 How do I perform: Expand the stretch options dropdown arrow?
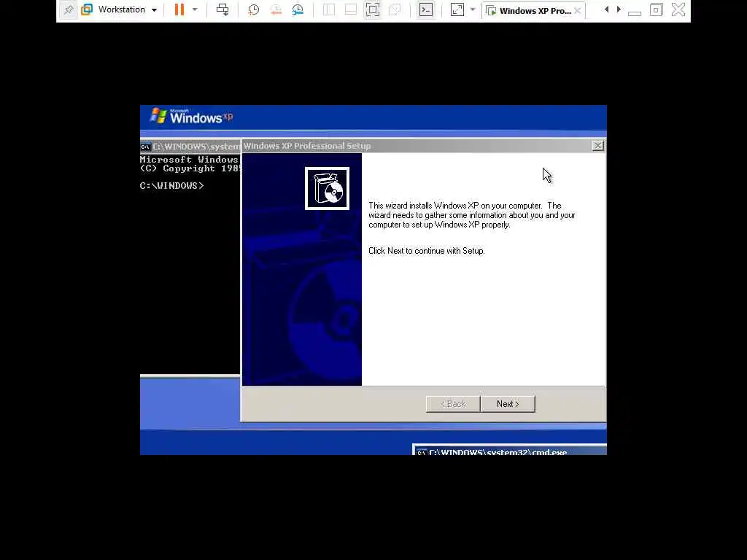[473, 9]
